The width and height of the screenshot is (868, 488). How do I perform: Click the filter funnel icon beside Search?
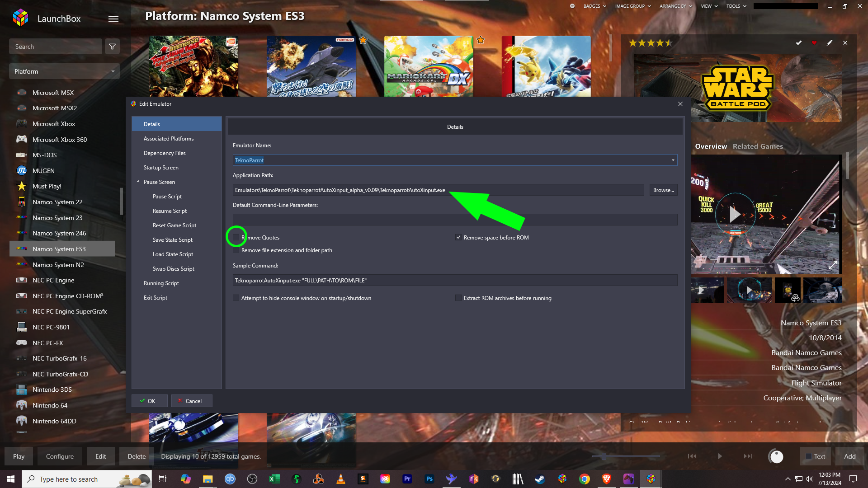tap(113, 47)
